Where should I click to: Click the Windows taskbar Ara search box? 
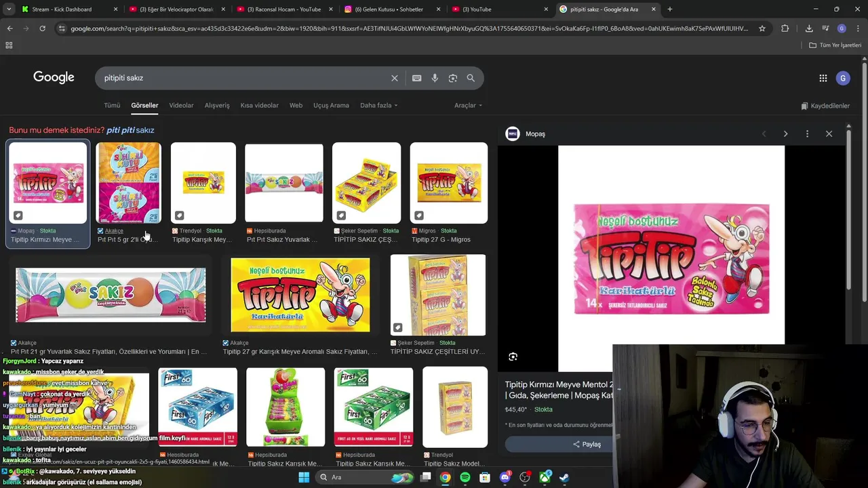[366, 477]
